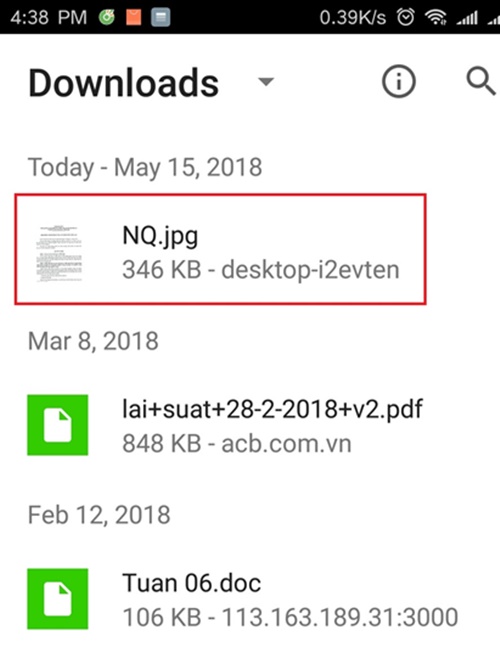This screenshot has height=669, width=500.
Task: Tap the Today - May 15, 2018 header
Action: pos(145,167)
